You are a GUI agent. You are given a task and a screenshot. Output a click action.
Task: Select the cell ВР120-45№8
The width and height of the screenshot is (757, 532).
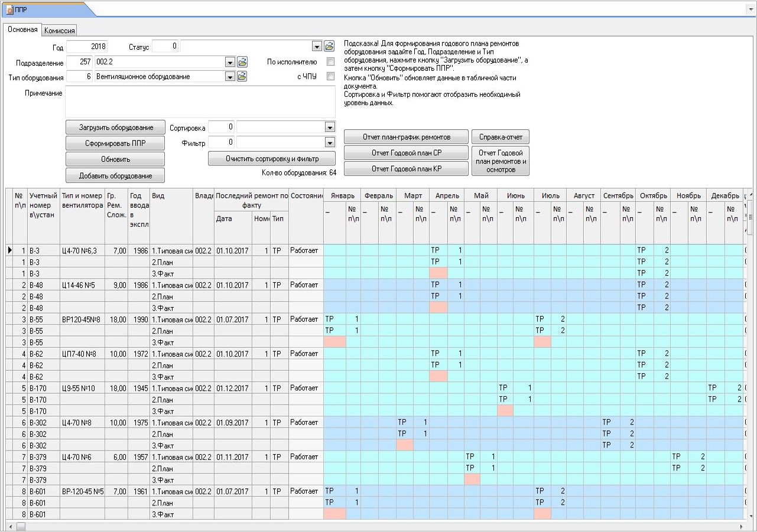[82, 319]
